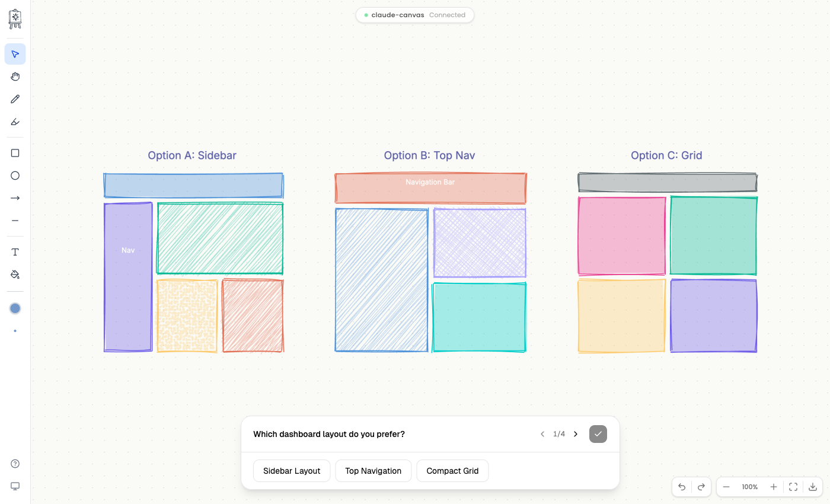
Task: Go back to the previous poll question
Action: coord(542,433)
